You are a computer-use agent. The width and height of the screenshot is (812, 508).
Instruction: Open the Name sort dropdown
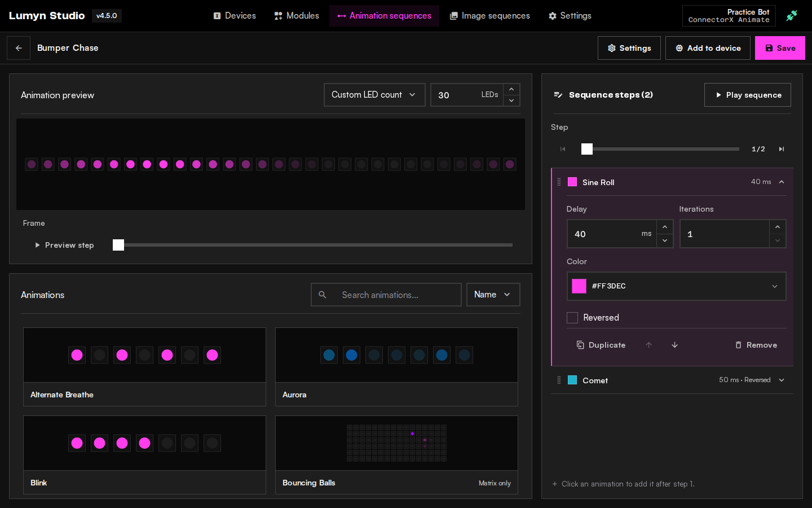click(493, 295)
